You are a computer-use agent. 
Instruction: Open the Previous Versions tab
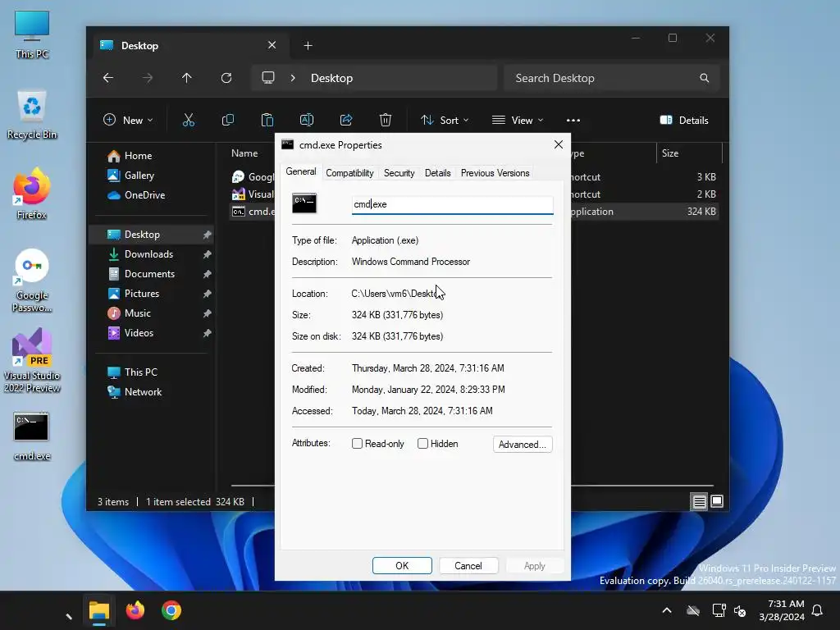(x=495, y=173)
